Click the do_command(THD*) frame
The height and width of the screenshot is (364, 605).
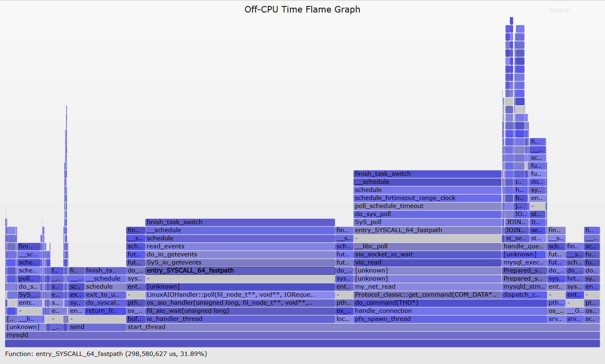tap(450, 303)
